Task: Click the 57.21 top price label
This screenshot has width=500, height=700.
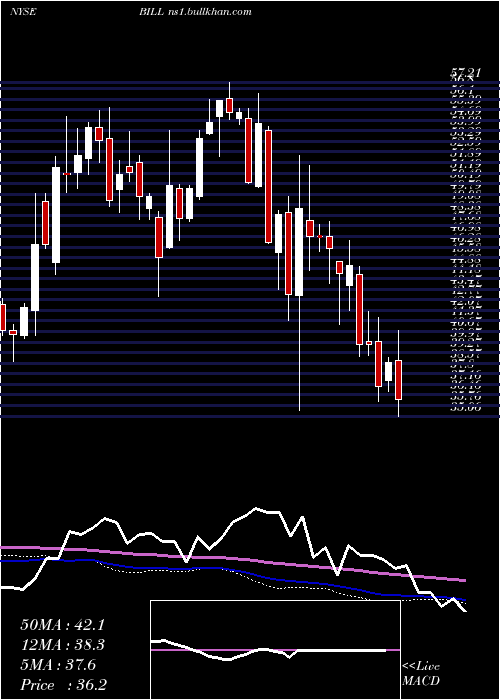Action: click(x=466, y=71)
